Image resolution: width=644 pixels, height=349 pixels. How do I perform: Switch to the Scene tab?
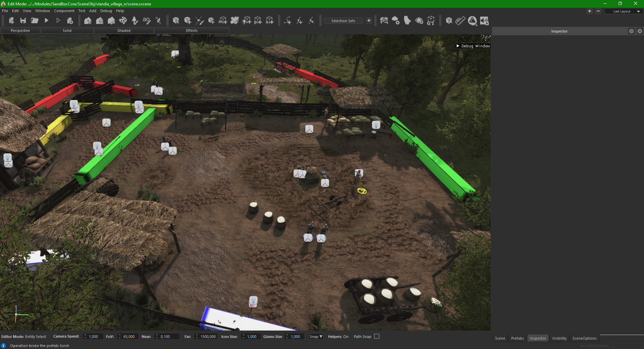[x=500, y=338]
